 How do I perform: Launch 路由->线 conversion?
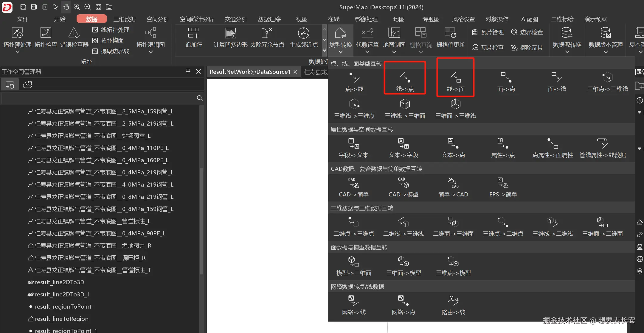click(453, 305)
